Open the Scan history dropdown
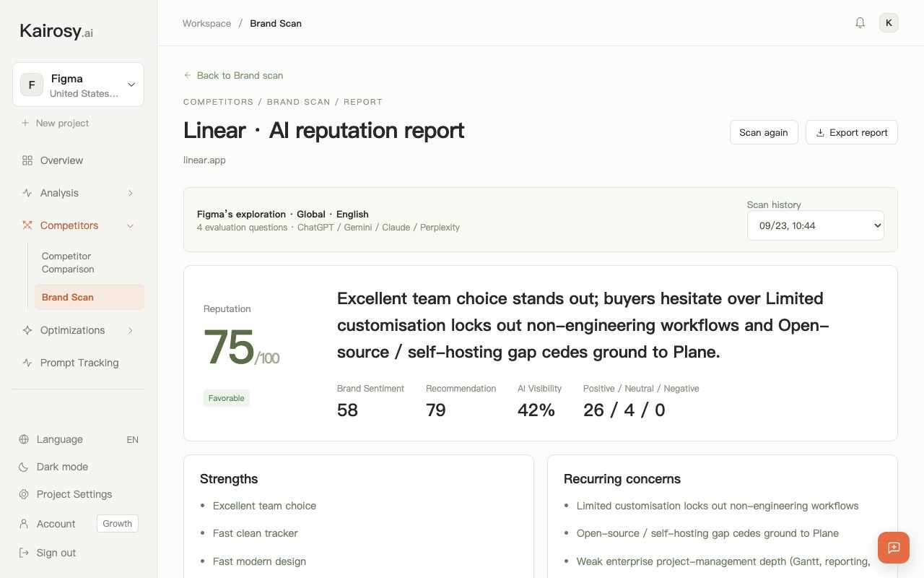924x578 pixels. (x=816, y=225)
